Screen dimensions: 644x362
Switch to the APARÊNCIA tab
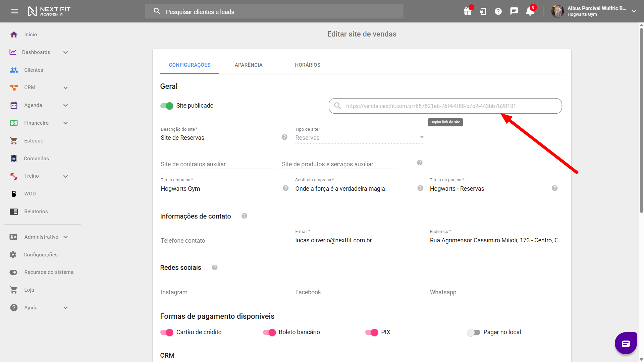(249, 65)
